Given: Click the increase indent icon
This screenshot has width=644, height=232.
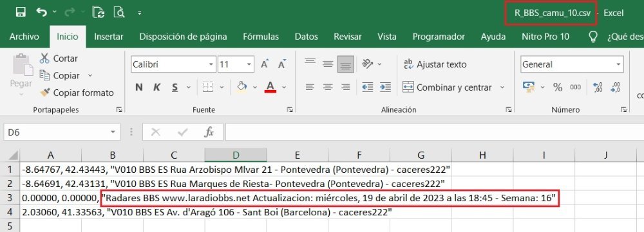Looking at the screenshot, I should [385, 87].
